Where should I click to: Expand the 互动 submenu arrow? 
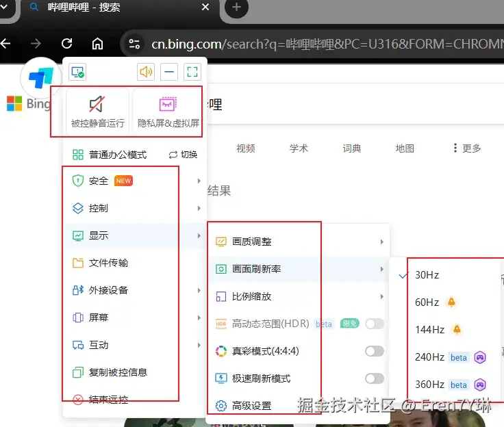coord(199,345)
